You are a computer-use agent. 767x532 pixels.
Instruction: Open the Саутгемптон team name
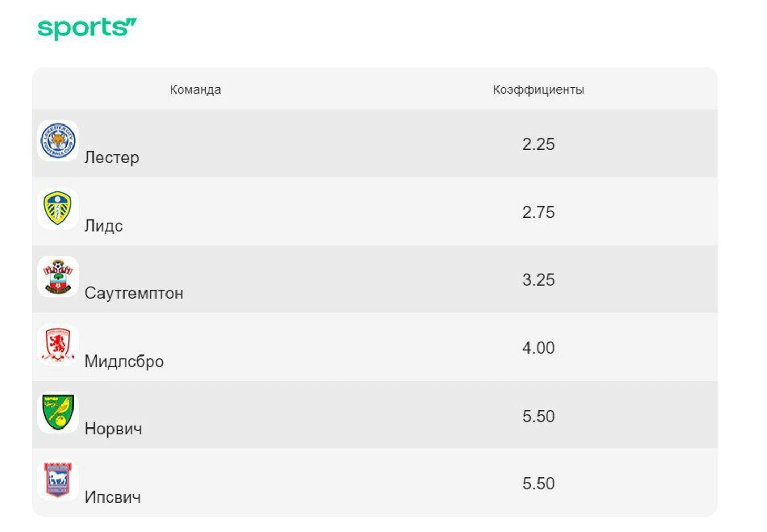[x=134, y=293]
